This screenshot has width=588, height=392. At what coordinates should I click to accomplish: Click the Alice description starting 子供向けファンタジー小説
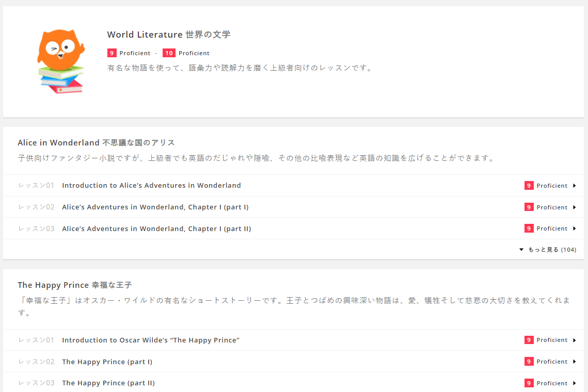[x=257, y=158]
